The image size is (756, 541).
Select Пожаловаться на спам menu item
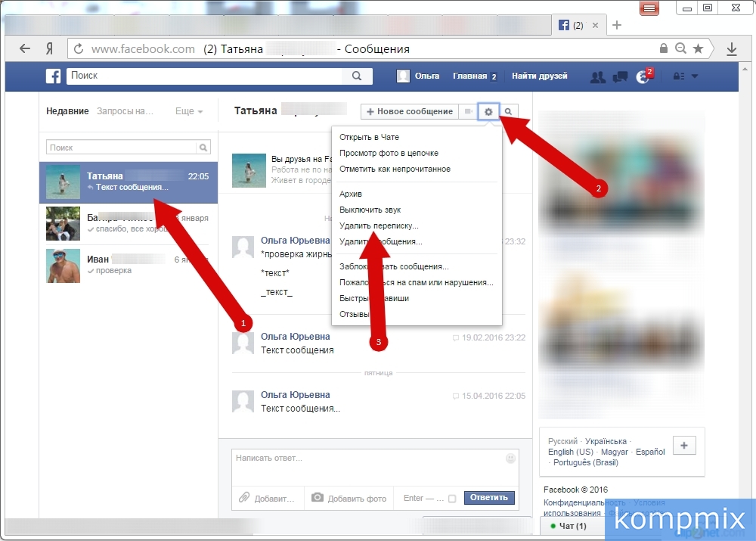pos(417,282)
